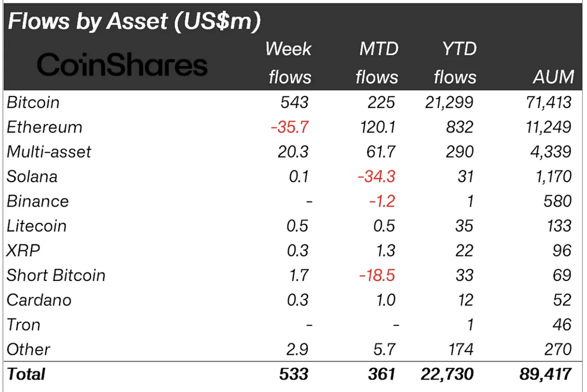Click the XRP row label
Image resolution: width=587 pixels, height=392 pixels.
pyautogui.click(x=23, y=251)
